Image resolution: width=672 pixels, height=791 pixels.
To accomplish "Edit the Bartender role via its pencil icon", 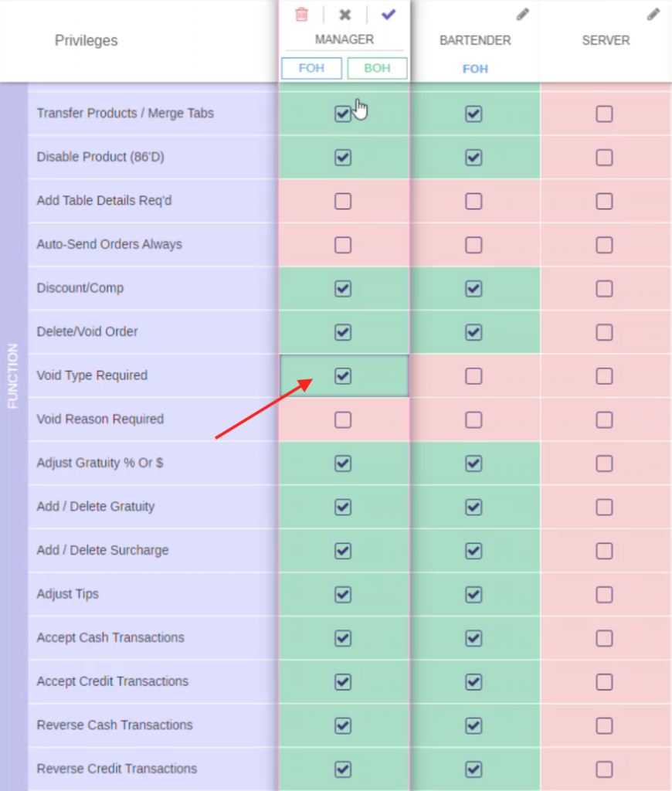I will click(522, 14).
